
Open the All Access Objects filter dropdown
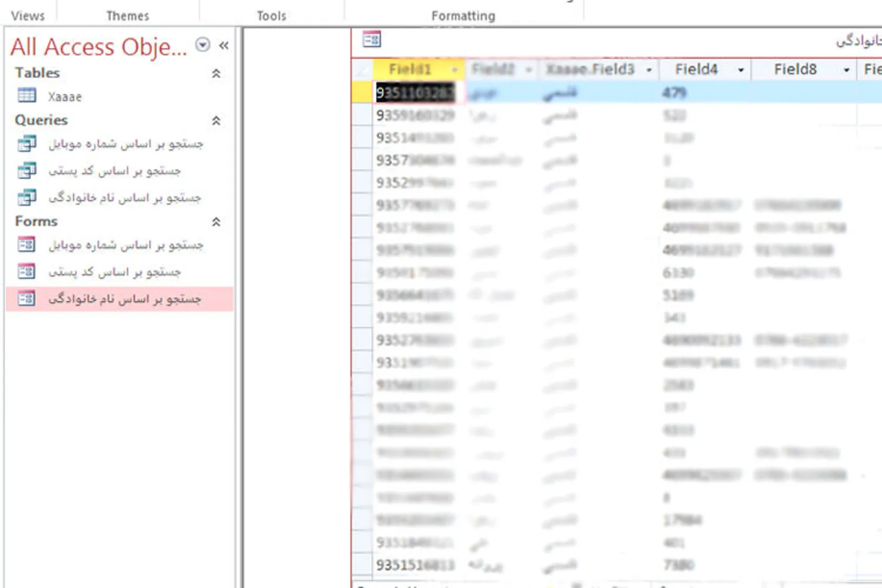203,45
